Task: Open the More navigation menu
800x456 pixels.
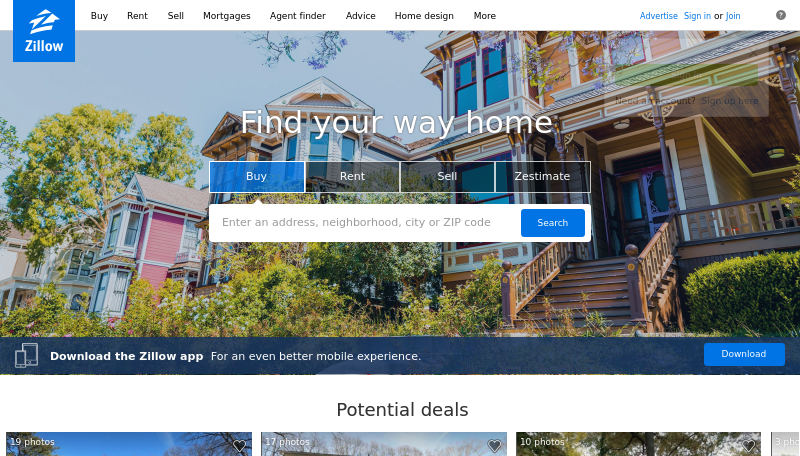Action: point(485,16)
